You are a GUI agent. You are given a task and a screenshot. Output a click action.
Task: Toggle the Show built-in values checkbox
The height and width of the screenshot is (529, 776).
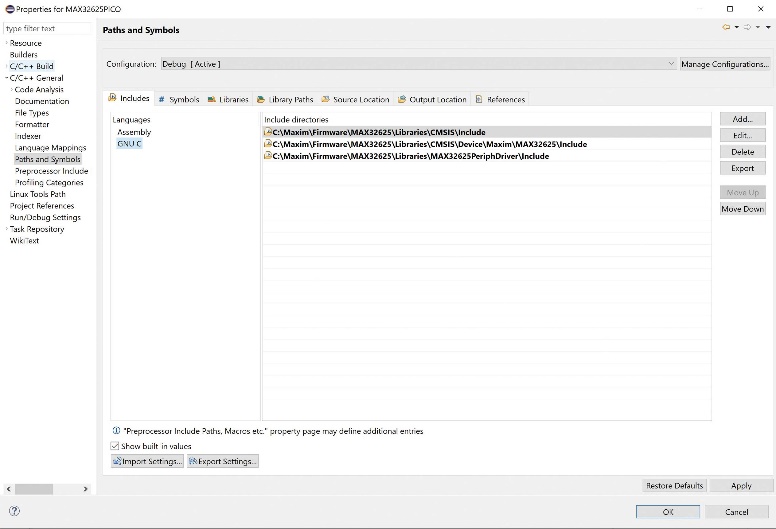click(x=115, y=446)
